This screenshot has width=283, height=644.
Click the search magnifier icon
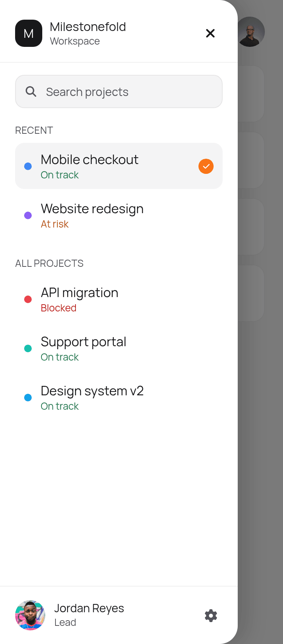click(x=31, y=91)
